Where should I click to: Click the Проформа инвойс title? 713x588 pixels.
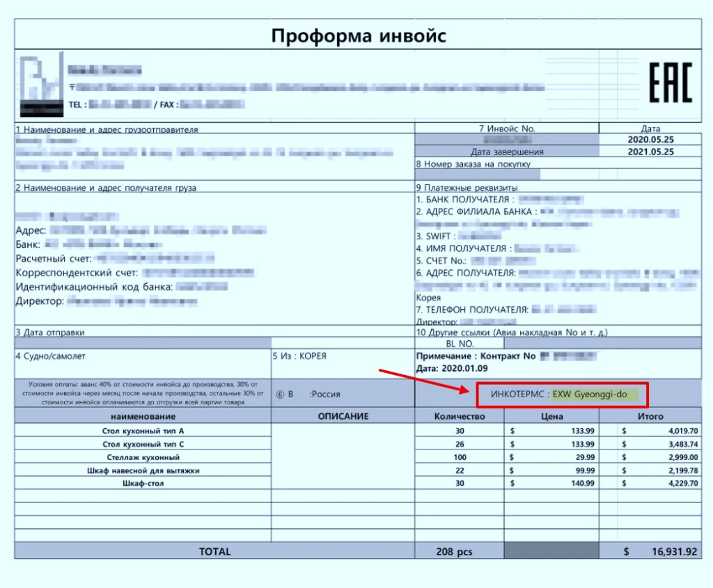(358, 36)
